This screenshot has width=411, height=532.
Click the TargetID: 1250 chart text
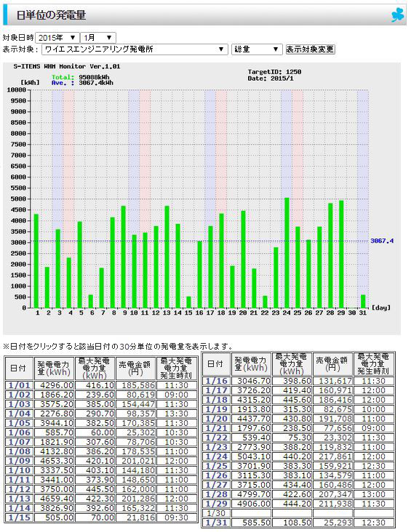(274, 72)
